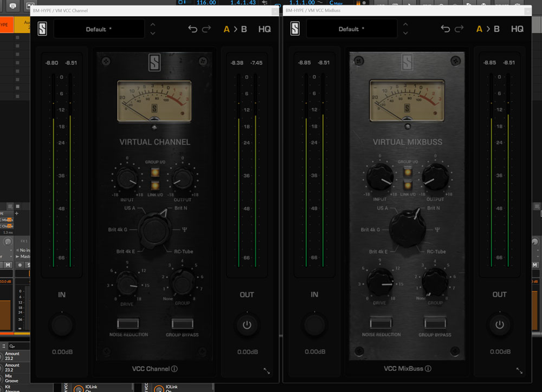Click the Output knob on Virtual Channel

point(182,178)
